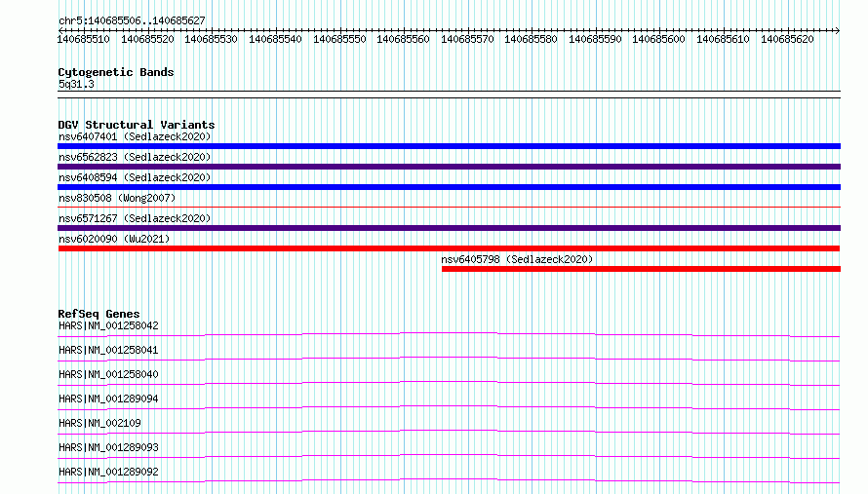
Task: Click ruler position 140685620
Action: click(787, 39)
